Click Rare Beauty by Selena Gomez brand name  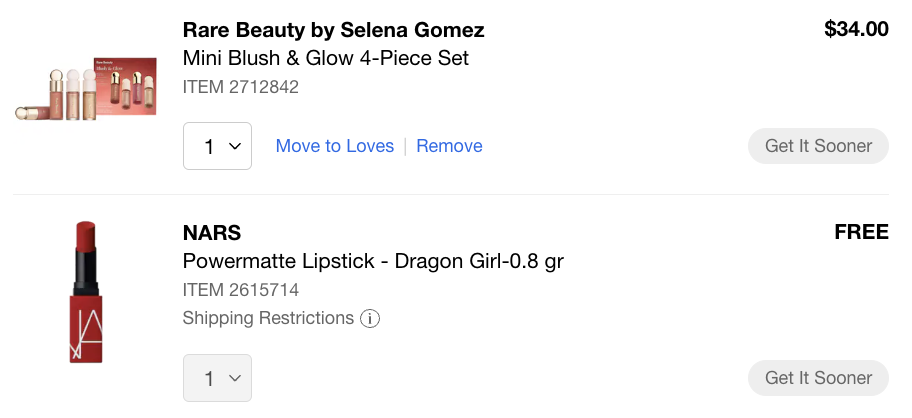coord(333,30)
